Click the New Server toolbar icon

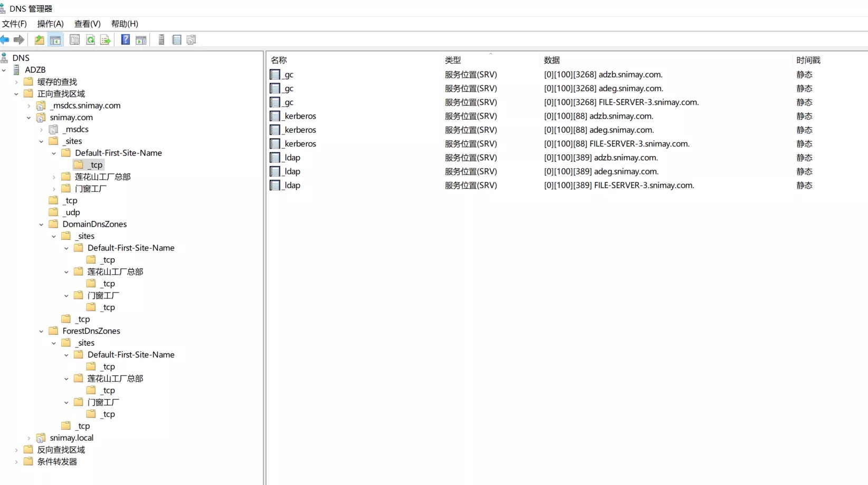161,40
